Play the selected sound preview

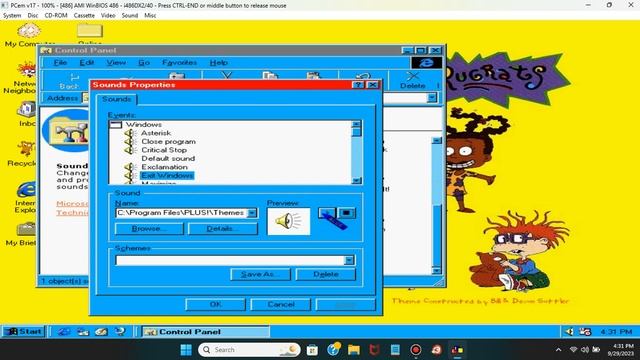tap(327, 213)
